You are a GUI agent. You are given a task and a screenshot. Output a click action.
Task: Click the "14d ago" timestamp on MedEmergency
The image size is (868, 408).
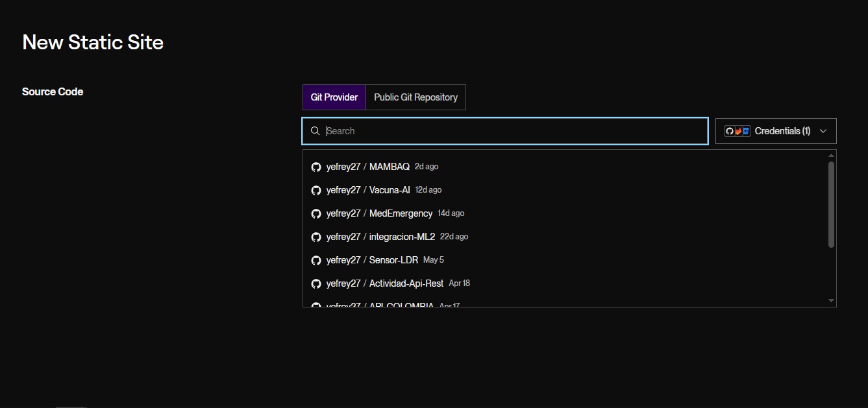click(451, 213)
